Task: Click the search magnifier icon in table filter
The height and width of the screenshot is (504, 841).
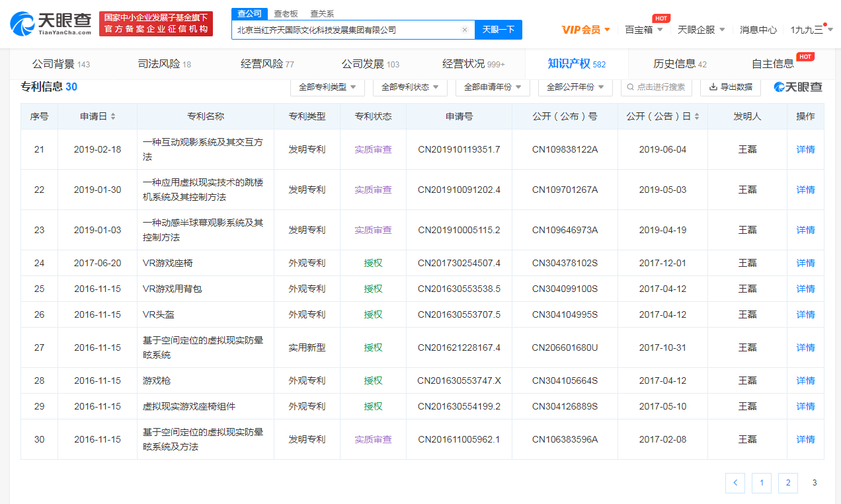Action: [631, 87]
